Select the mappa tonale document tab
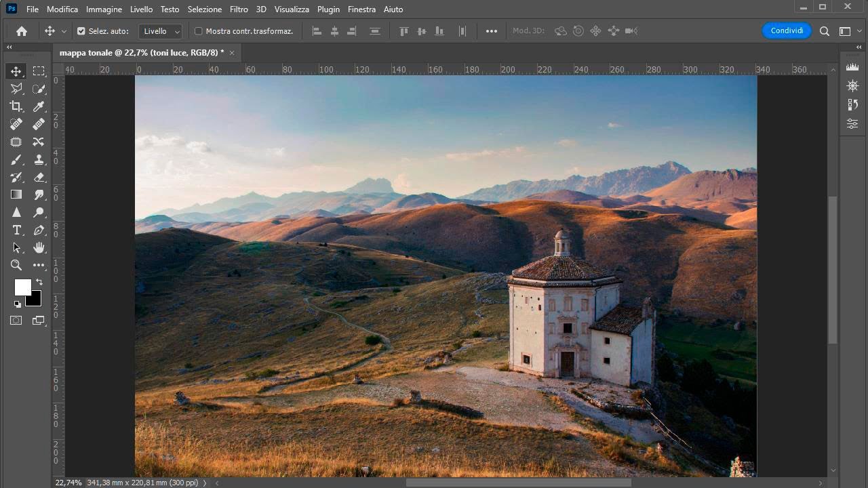The width and height of the screenshot is (868, 488). point(142,52)
